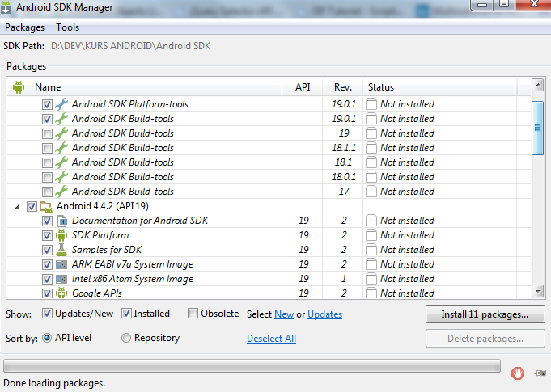The height and width of the screenshot is (392, 551).
Task: Select the Google APIs row name
Action: click(x=97, y=293)
